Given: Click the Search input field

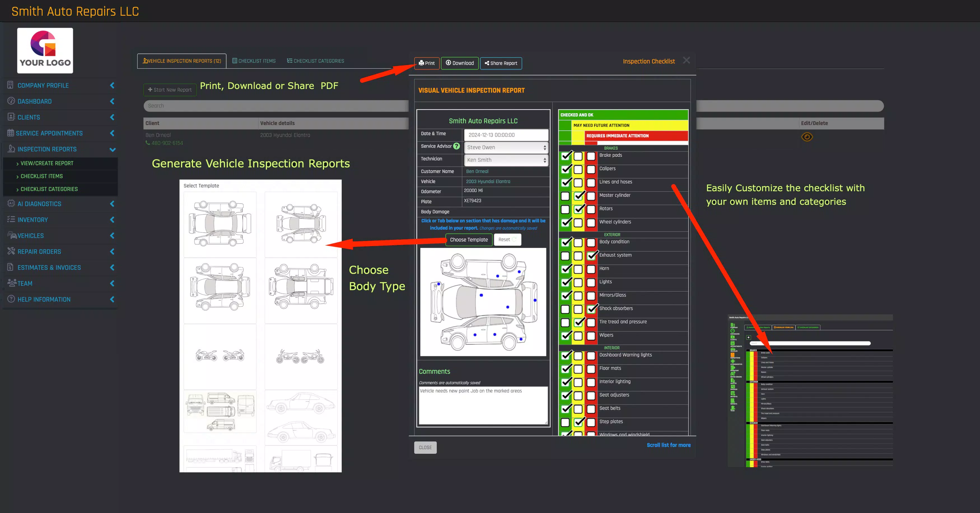Looking at the screenshot, I should (276, 106).
